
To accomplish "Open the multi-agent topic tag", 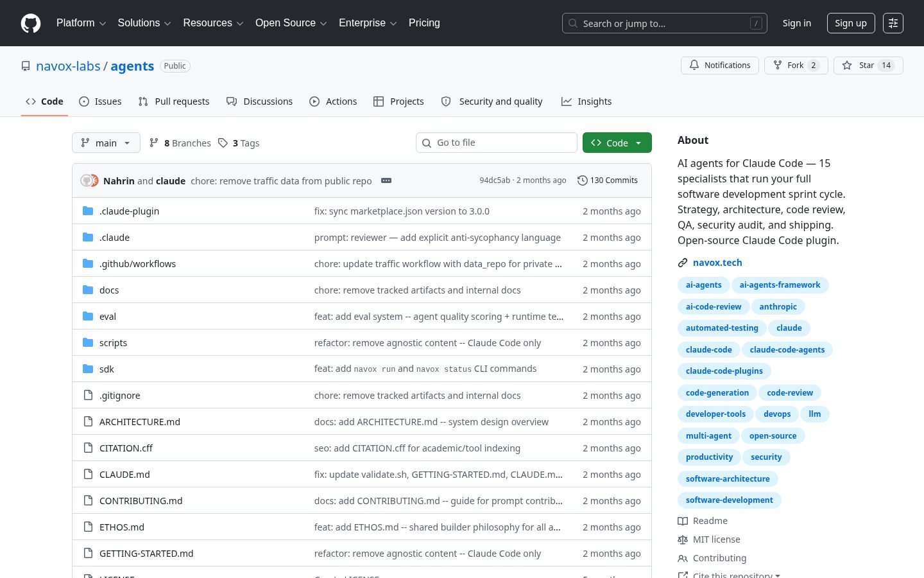I will pyautogui.click(x=708, y=436).
